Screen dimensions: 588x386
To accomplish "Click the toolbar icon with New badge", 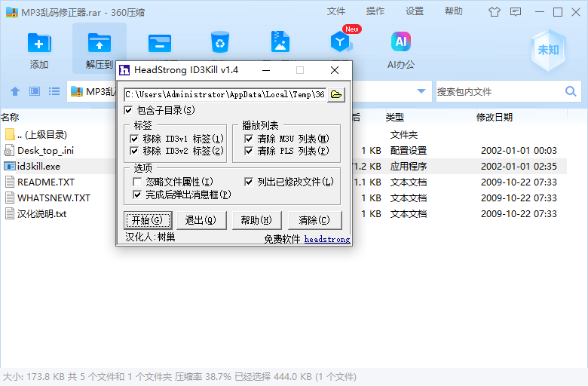I will 341,41.
